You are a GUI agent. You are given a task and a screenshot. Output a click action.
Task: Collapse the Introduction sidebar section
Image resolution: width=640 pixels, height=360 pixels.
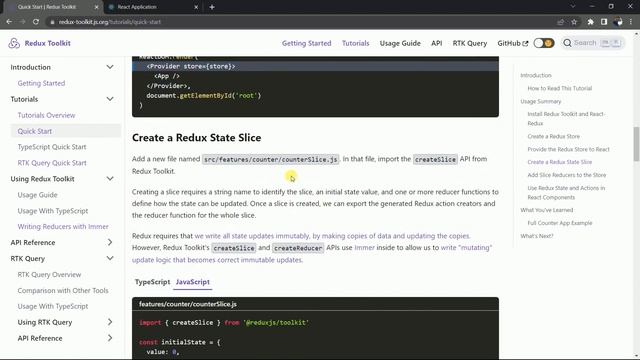110,67
